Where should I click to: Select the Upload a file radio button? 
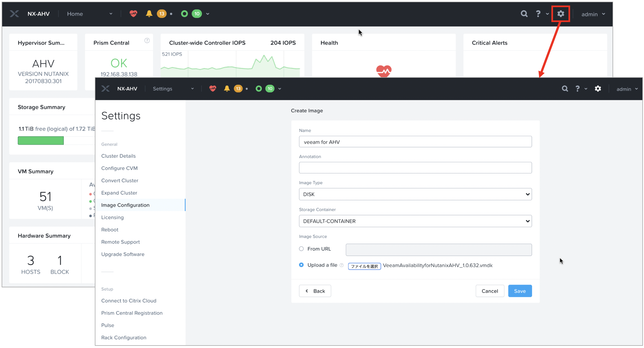pos(301,265)
